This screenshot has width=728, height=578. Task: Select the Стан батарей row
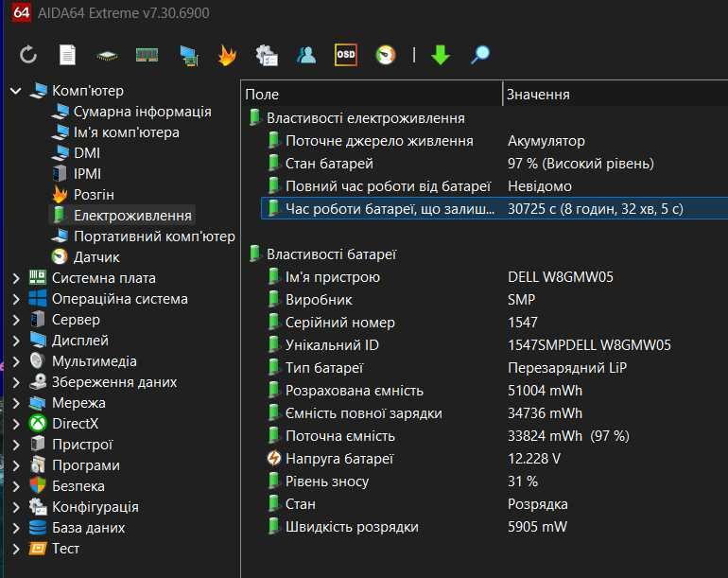[494, 164]
